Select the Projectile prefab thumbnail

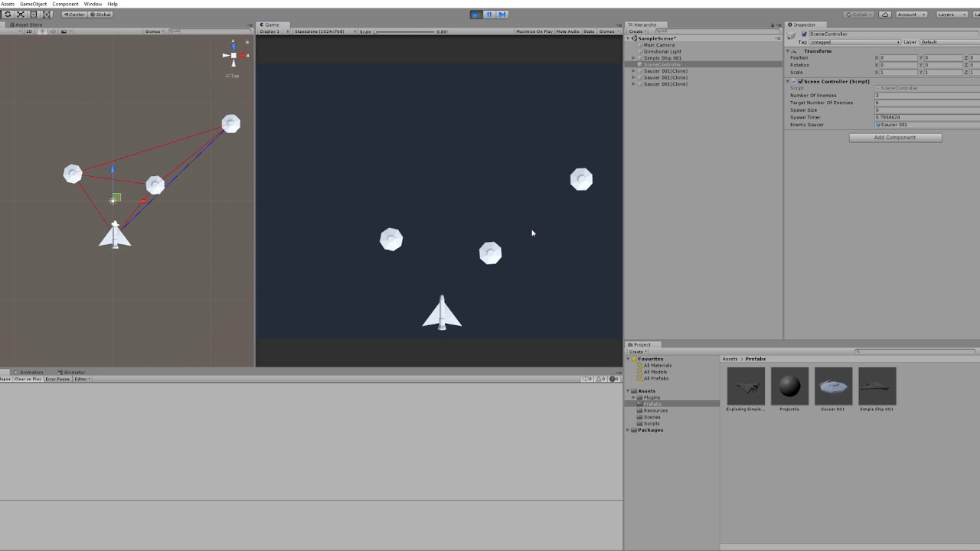pyautogui.click(x=789, y=385)
